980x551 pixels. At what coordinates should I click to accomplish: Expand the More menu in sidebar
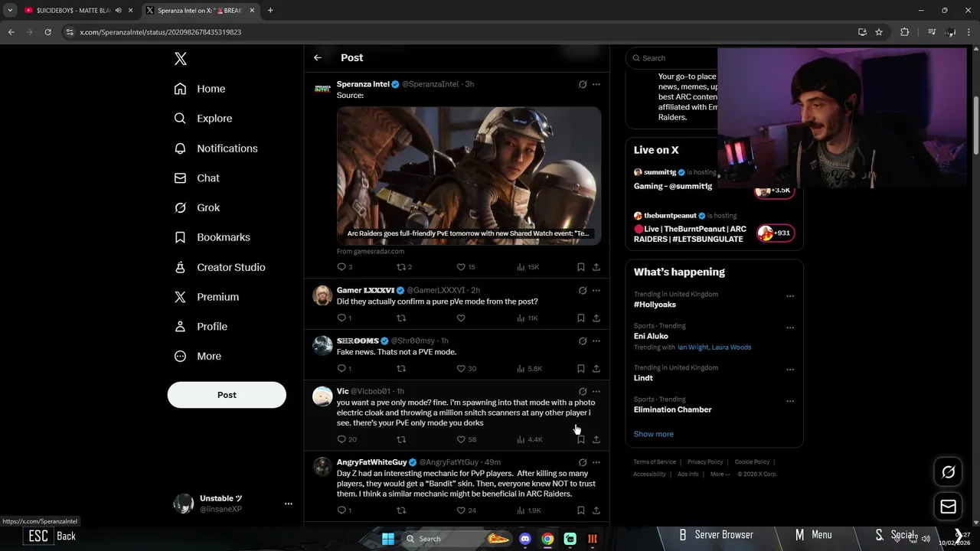[x=198, y=356]
